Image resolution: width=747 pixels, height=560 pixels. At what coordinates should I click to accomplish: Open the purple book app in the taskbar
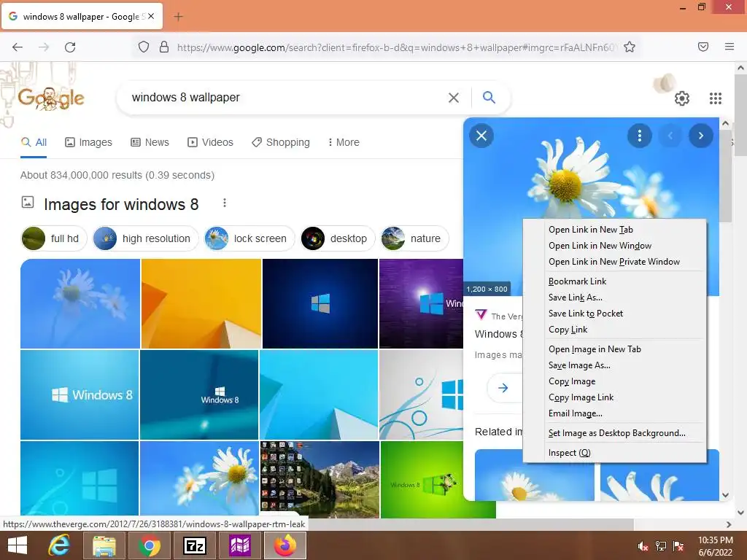pos(239,545)
